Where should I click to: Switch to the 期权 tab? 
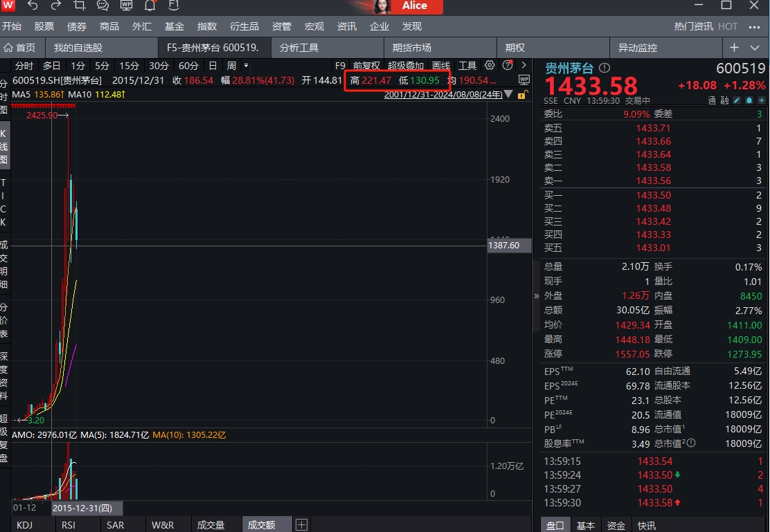point(553,48)
